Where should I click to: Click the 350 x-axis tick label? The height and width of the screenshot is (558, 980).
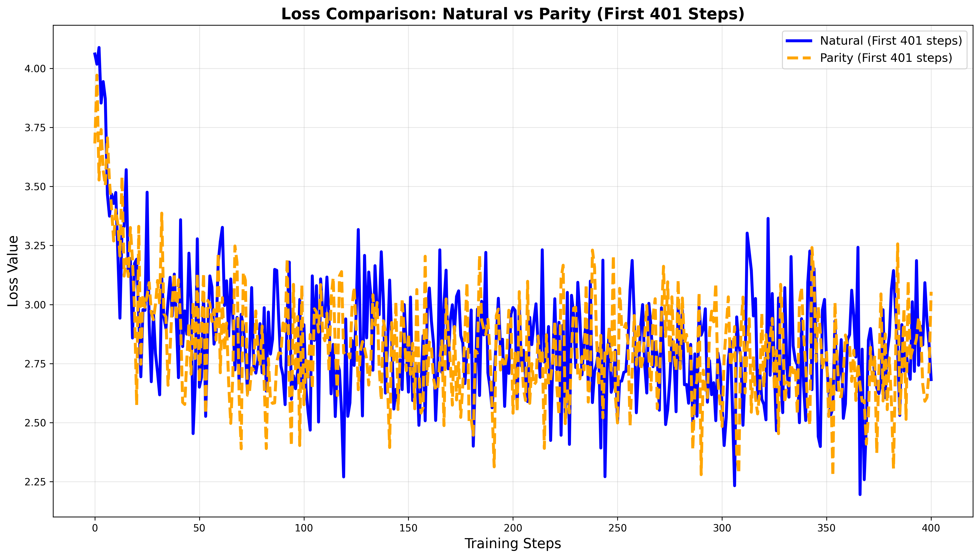(x=826, y=528)
